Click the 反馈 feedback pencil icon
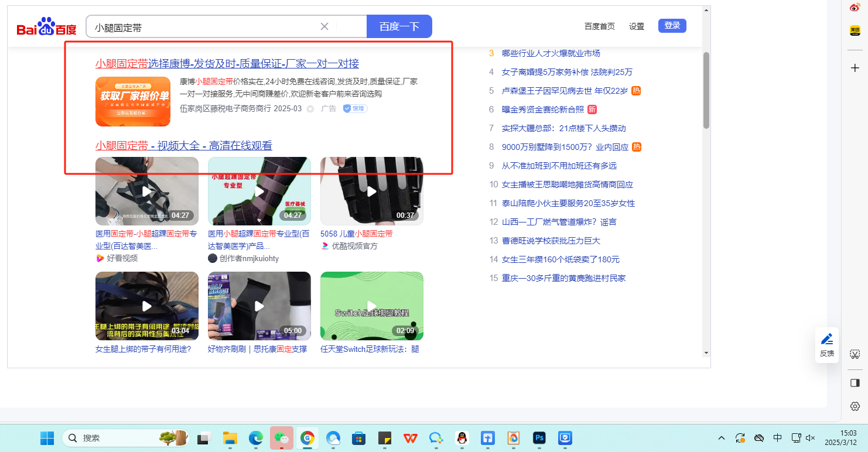868x452 pixels. [x=826, y=340]
